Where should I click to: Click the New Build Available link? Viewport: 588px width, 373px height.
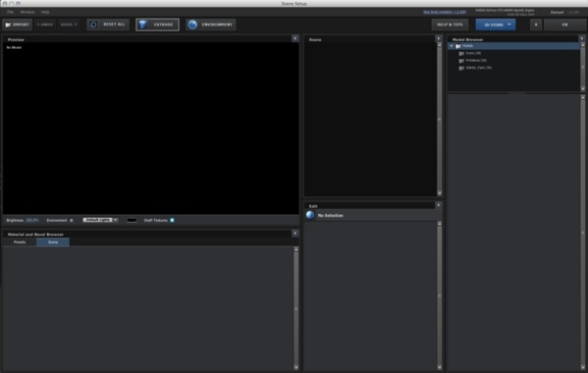(445, 12)
